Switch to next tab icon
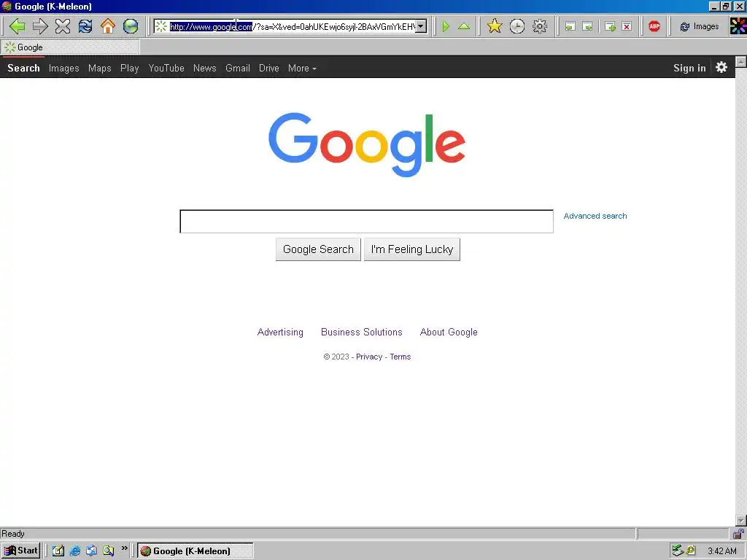 coord(588,27)
